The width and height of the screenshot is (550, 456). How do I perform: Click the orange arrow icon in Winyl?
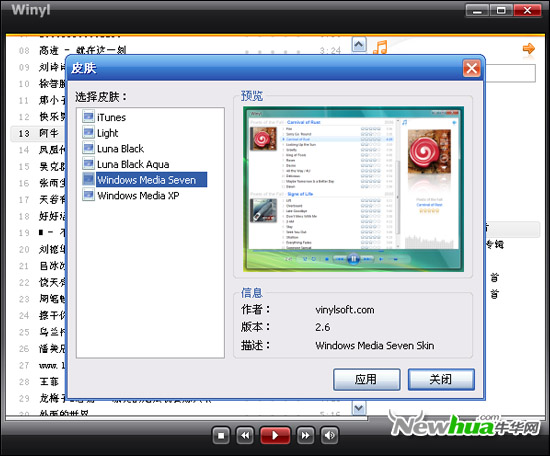(528, 48)
